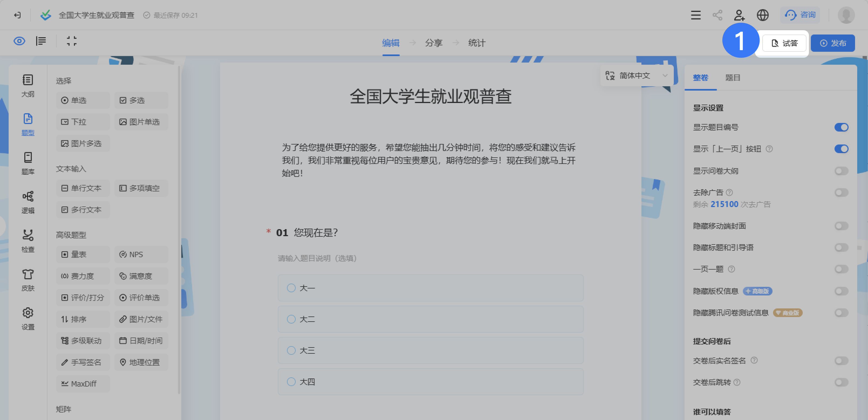Click the share network icon in the header
868x420 pixels.
pyautogui.click(x=717, y=15)
